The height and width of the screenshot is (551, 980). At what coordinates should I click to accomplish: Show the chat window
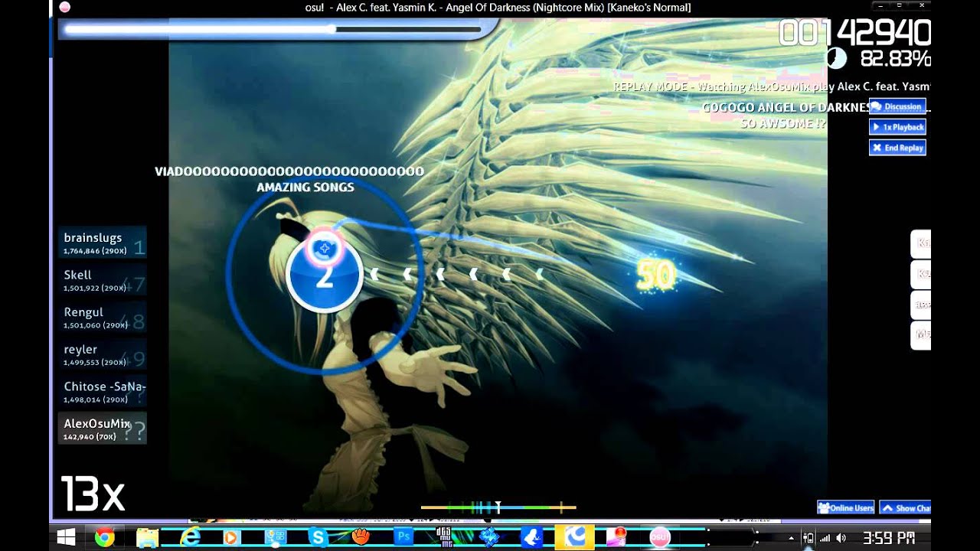click(905, 507)
